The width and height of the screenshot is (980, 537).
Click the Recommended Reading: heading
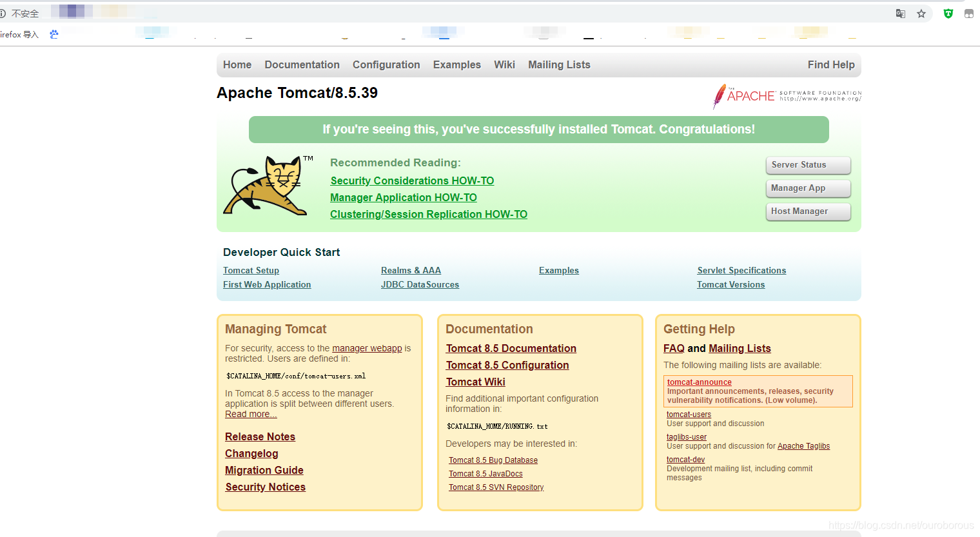395,163
